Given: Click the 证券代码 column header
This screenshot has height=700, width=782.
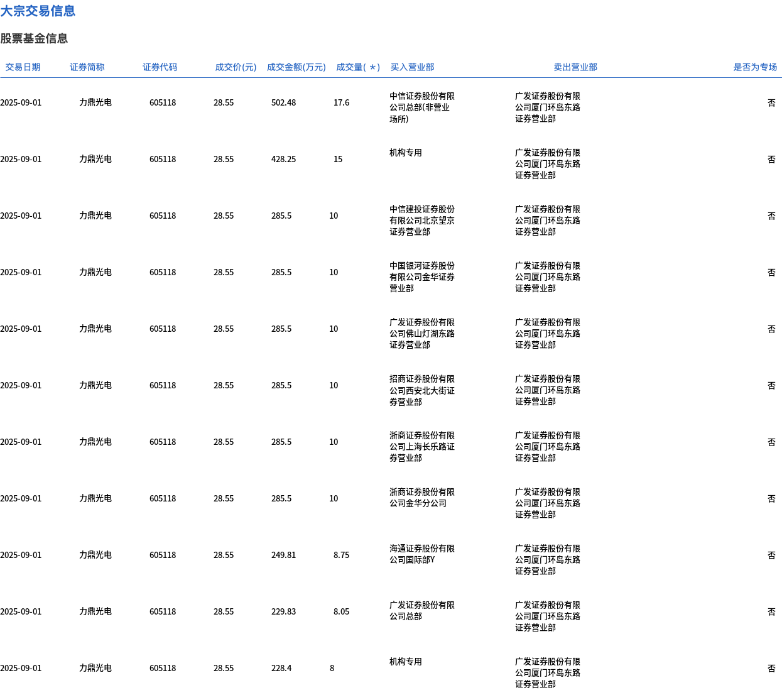Looking at the screenshot, I should point(160,67).
